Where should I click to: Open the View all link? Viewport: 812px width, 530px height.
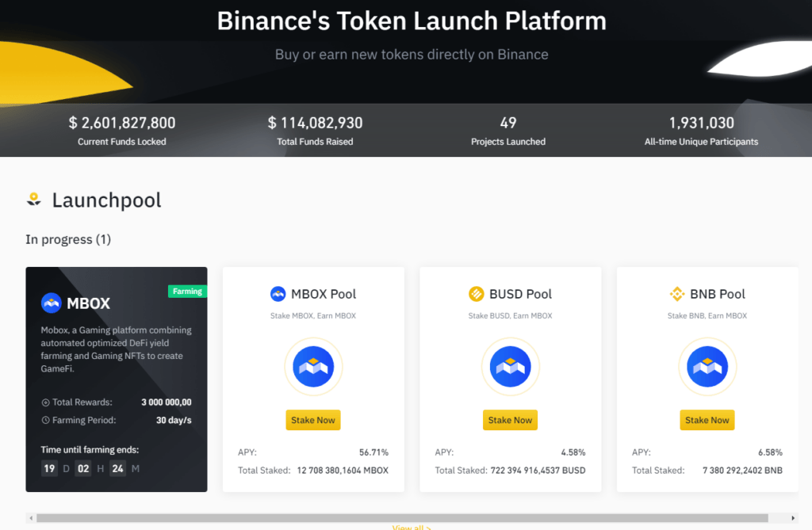point(411,527)
